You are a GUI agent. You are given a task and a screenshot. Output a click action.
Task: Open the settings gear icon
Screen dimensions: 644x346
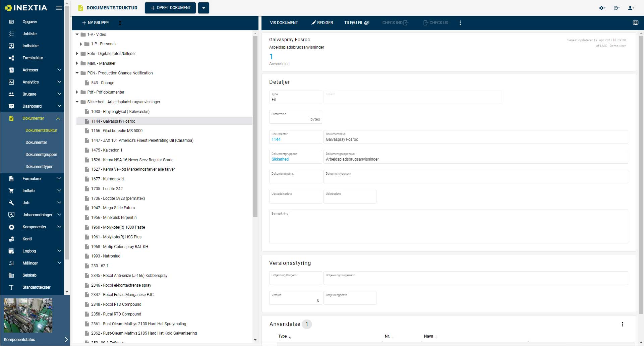tap(602, 8)
